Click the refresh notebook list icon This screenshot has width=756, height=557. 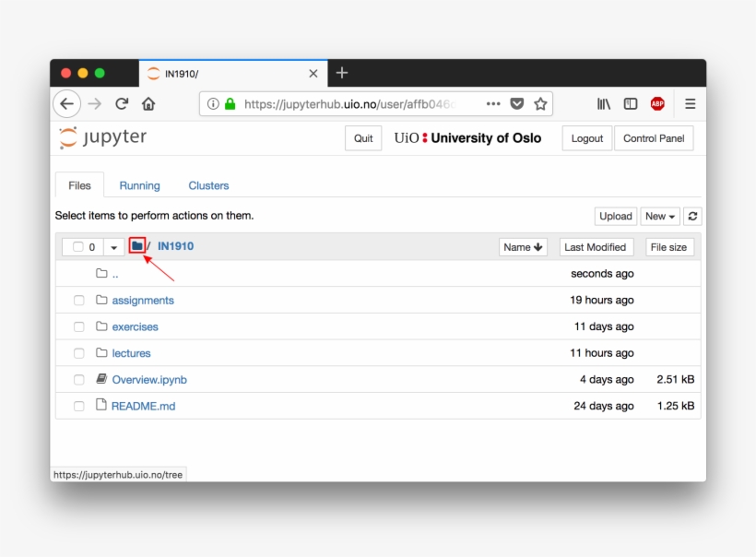tap(691, 216)
